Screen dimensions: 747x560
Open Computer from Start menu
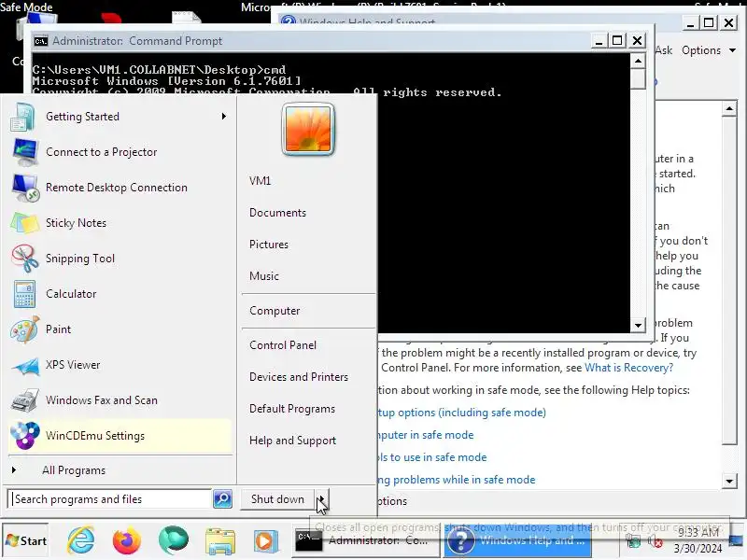(275, 311)
